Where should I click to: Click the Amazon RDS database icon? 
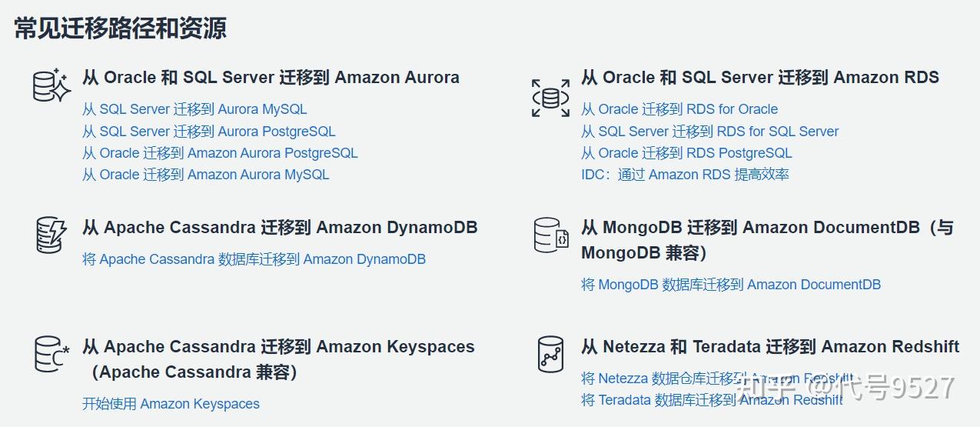point(550,98)
